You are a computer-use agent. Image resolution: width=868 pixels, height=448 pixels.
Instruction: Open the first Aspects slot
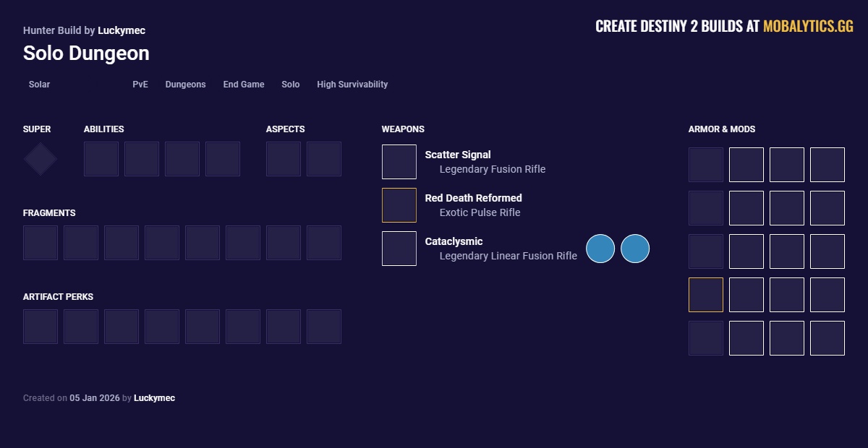[284, 158]
